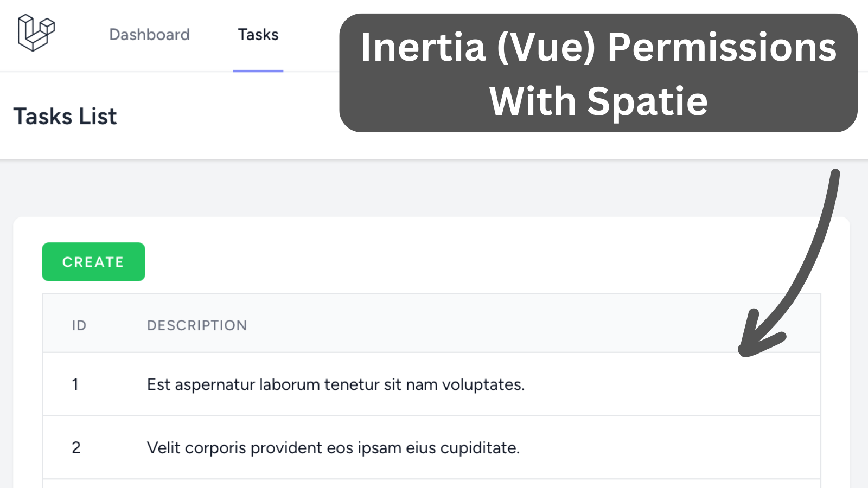Click the Tasks List page heading
The width and height of the screenshot is (868, 488).
coord(65,117)
